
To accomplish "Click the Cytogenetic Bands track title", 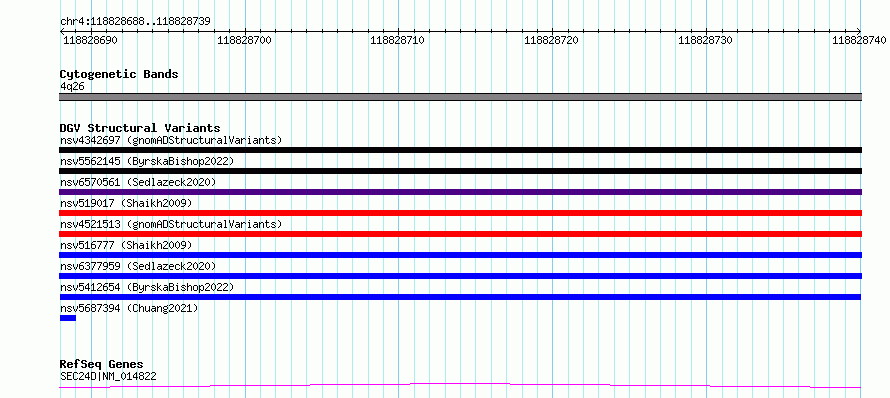I will [119, 74].
